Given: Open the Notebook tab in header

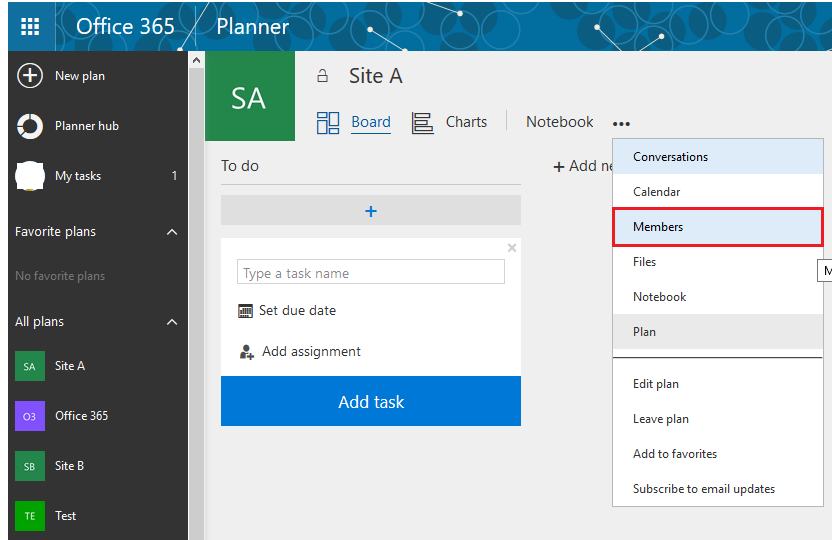Looking at the screenshot, I should point(560,122).
